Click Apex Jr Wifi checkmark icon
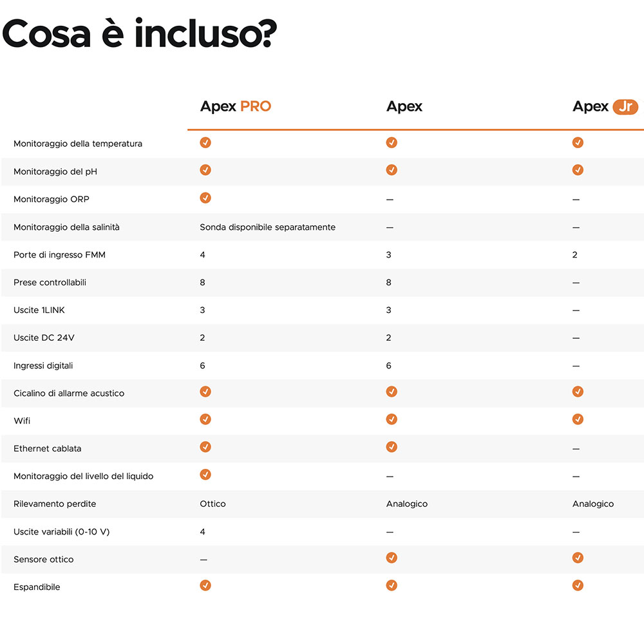The width and height of the screenshot is (644, 644). (x=578, y=419)
